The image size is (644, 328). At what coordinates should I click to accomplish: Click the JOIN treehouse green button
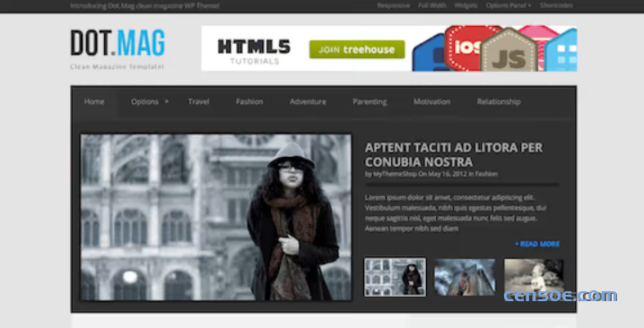coord(357,49)
